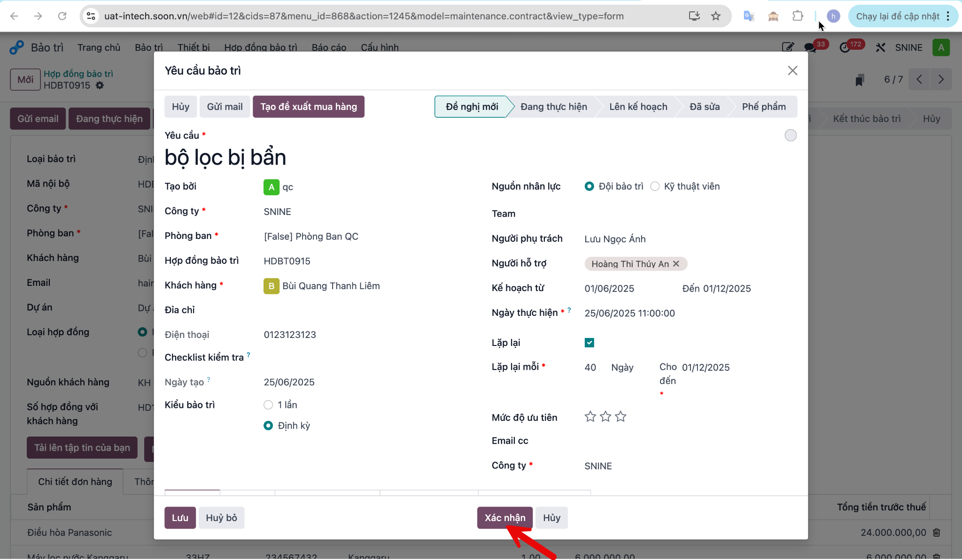
Task: Choose the 1 lần maintenance type
Action: coord(268,405)
